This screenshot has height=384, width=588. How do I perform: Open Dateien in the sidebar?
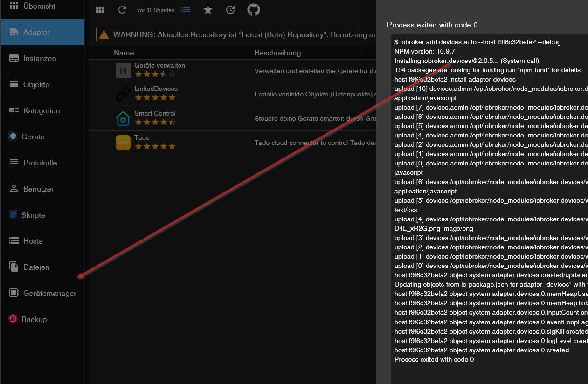coord(42,267)
